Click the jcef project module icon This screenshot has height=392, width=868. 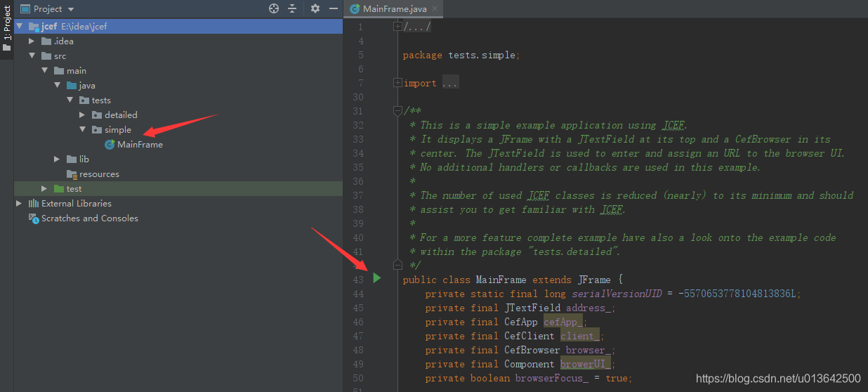point(34,26)
